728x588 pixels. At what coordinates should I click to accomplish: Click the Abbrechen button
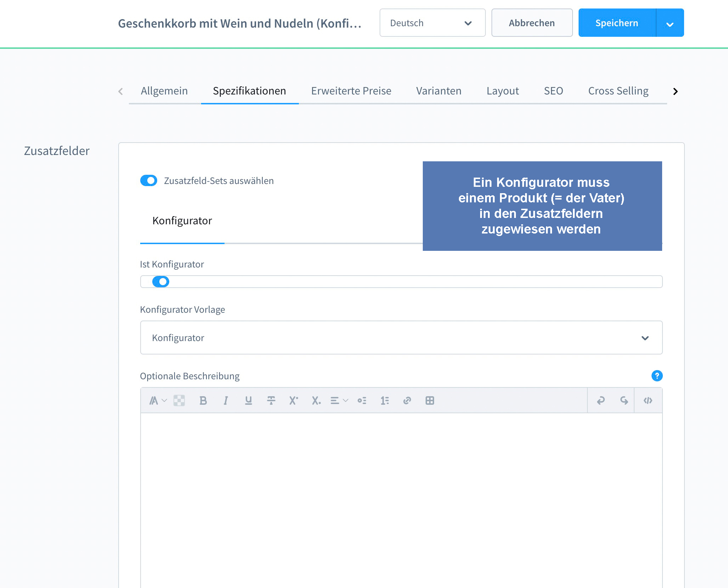pos(532,23)
